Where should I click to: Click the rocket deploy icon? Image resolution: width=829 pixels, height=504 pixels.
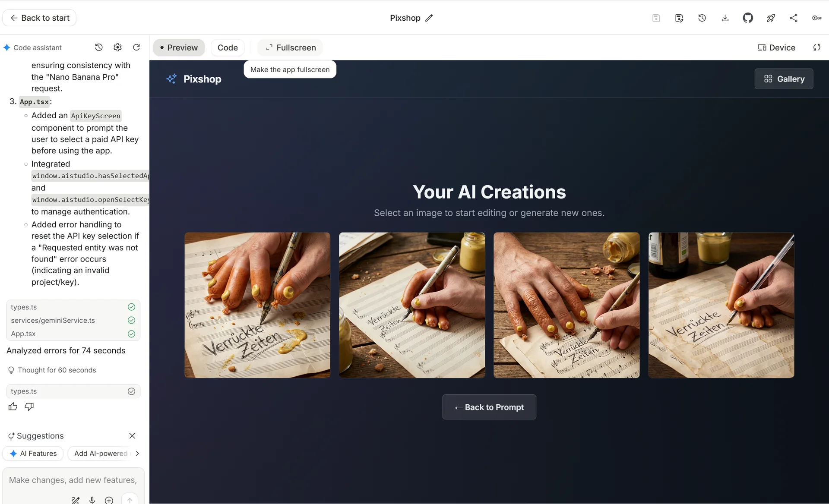tap(771, 18)
